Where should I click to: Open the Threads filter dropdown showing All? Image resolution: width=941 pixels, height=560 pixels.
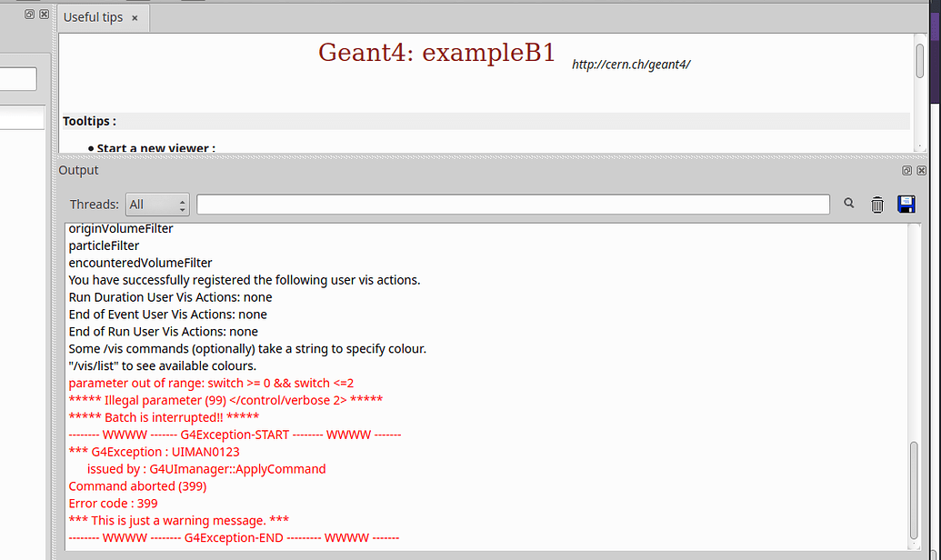(x=153, y=205)
